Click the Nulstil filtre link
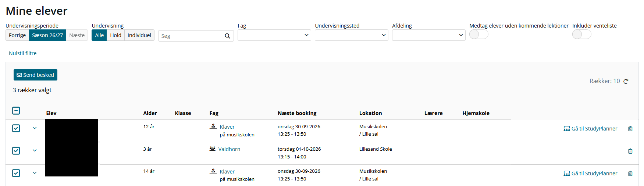This screenshot has width=644, height=186. (x=23, y=53)
